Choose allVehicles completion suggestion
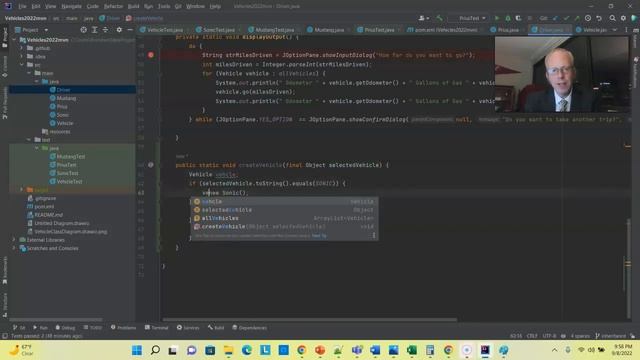The width and height of the screenshot is (640, 360). [x=284, y=218]
